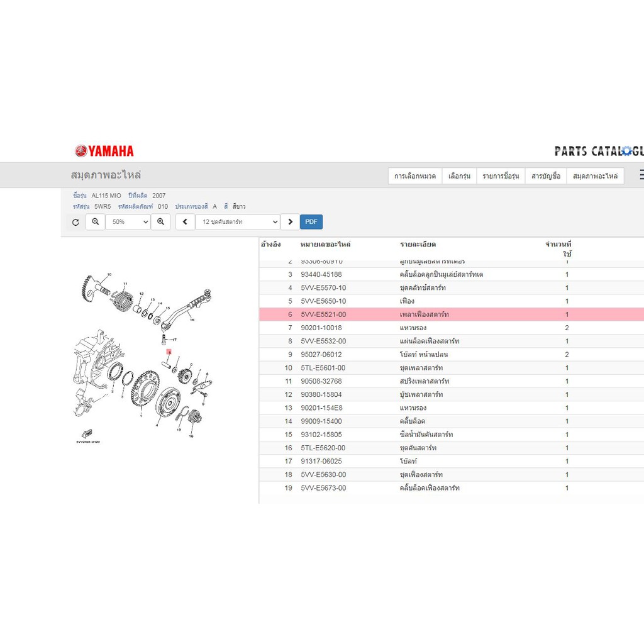Open the 50% zoom level dropdown
Viewport: 644px width, 644px height.
[128, 222]
